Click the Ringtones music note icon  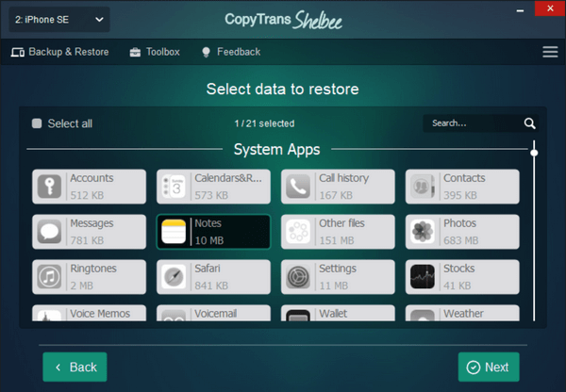click(49, 277)
